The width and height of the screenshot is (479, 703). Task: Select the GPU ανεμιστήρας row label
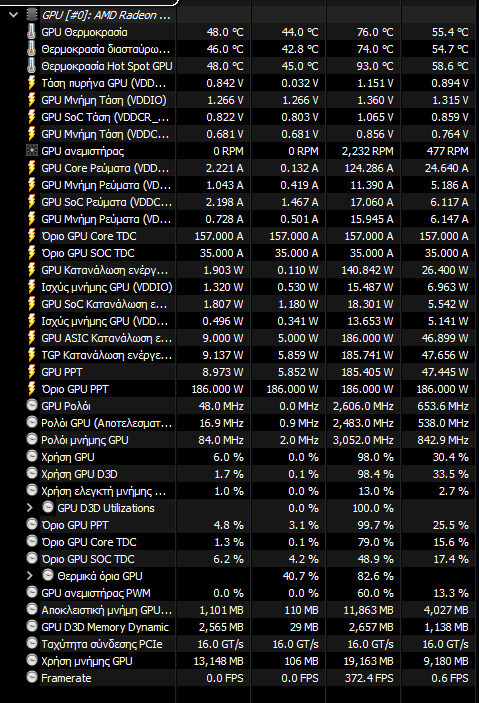pyautogui.click(x=83, y=151)
